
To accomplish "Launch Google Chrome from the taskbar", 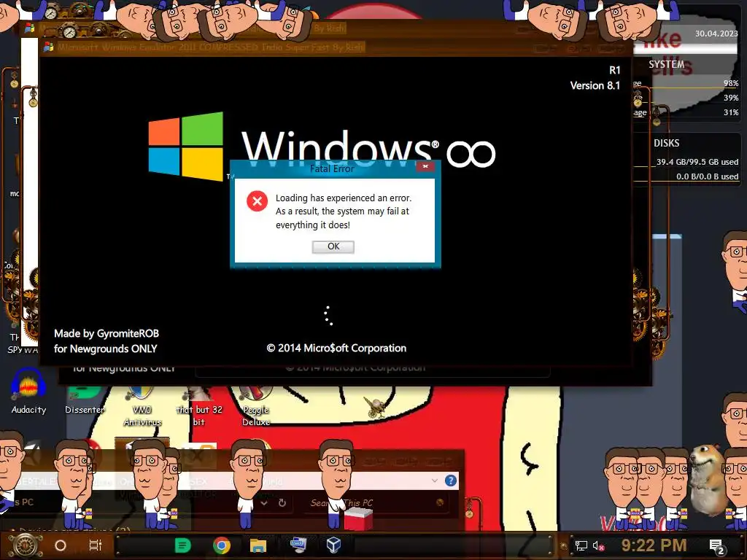I will (222, 545).
